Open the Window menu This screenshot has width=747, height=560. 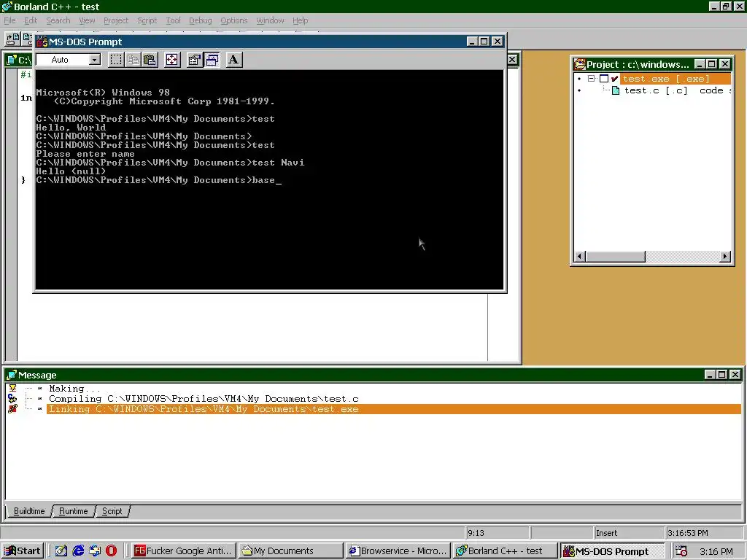point(270,20)
